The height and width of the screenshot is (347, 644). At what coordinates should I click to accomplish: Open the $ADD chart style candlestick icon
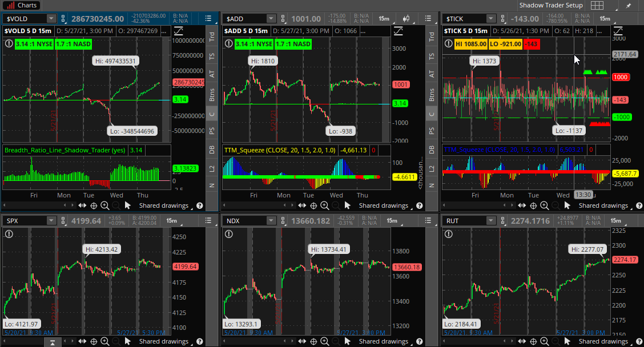tap(406, 19)
